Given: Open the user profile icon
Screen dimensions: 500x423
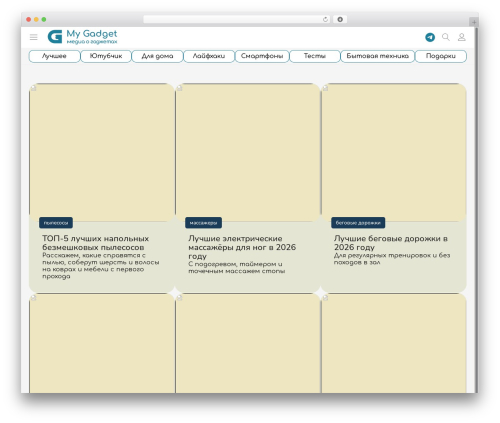Looking at the screenshot, I should (462, 37).
